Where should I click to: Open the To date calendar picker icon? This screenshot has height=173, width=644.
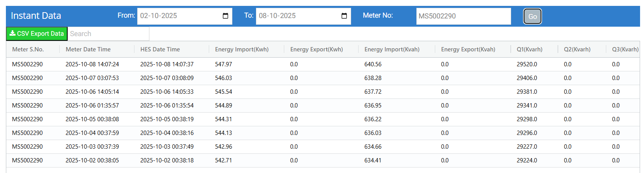click(x=344, y=16)
